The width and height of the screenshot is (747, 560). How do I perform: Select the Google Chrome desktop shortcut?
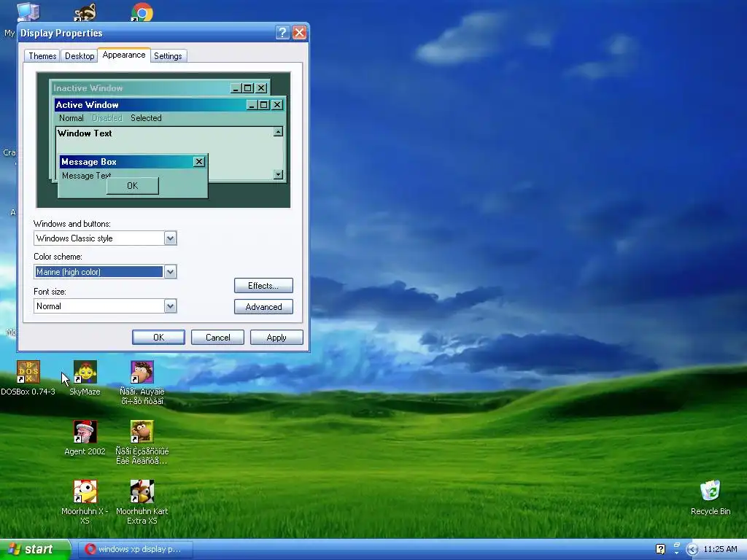click(142, 12)
